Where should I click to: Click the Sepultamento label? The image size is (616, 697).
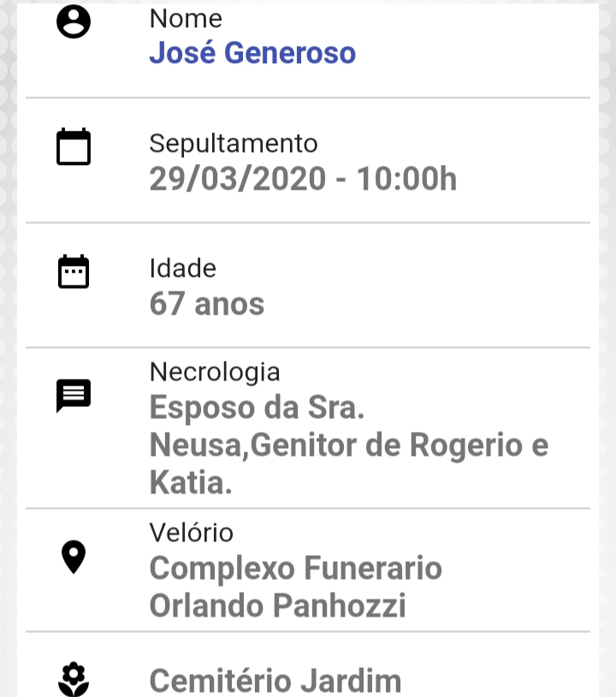(234, 144)
